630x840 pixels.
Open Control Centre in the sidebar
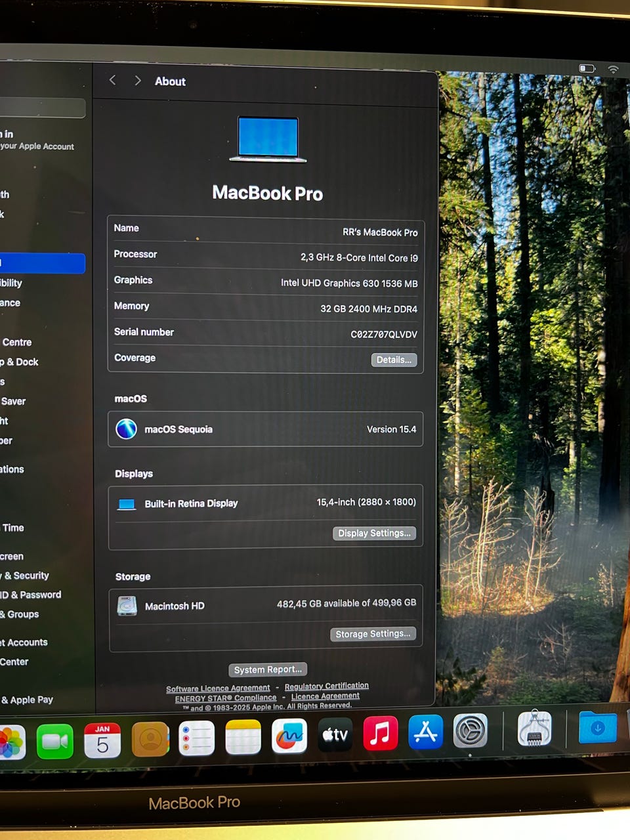pyautogui.click(x=16, y=342)
